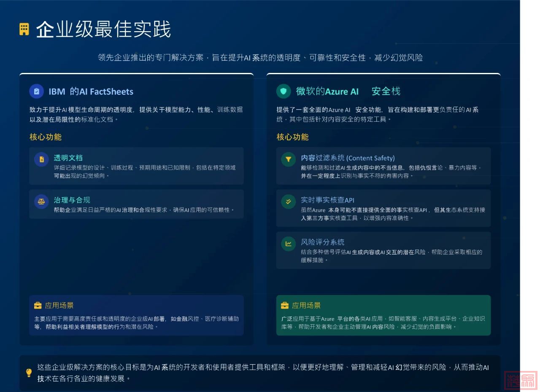
Task: Click the subtitle starting with 领先企业推出的专门解决方案
Action: (260, 58)
